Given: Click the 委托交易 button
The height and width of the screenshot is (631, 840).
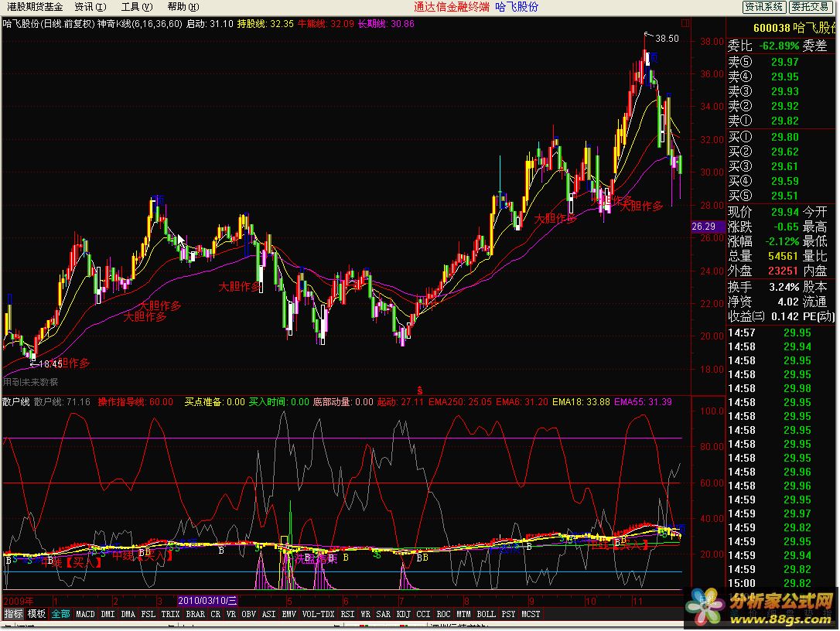Looking at the screenshot, I should [810, 7].
